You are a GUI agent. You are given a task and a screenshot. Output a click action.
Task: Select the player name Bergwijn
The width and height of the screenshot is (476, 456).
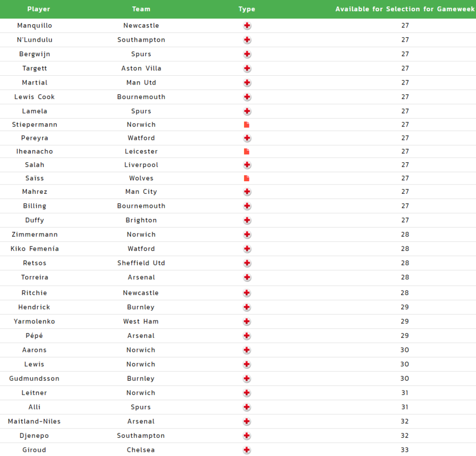point(34,54)
